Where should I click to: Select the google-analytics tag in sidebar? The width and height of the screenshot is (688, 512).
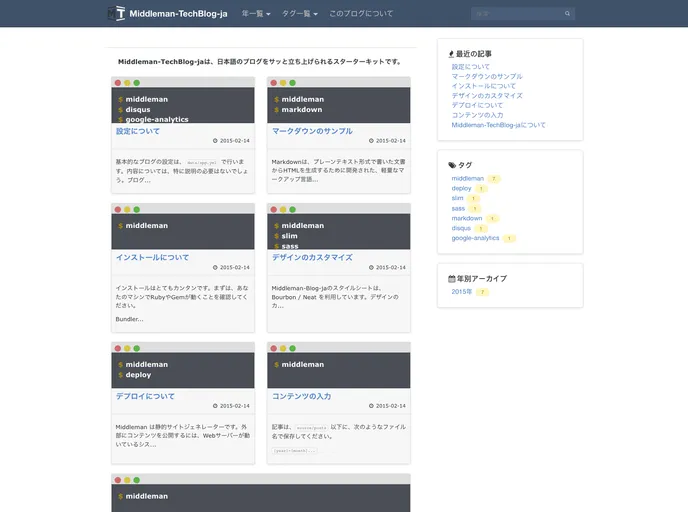[475, 238]
